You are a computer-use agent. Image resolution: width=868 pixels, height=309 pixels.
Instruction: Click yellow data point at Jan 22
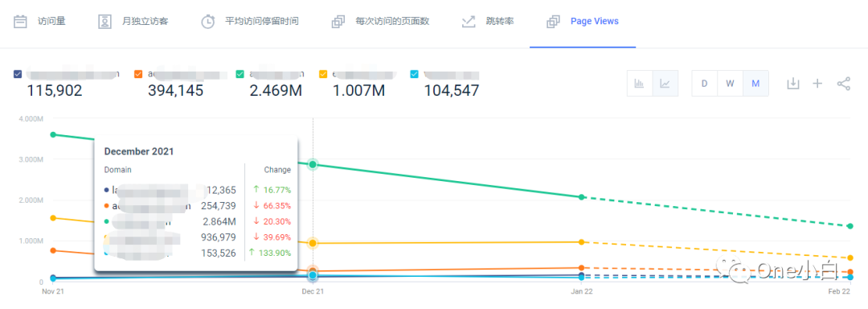pos(581,242)
